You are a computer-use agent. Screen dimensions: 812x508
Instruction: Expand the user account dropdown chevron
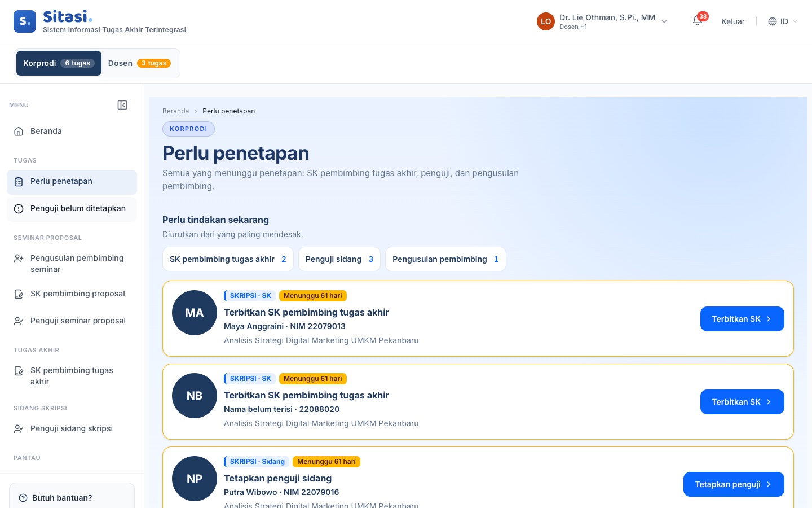(664, 21)
